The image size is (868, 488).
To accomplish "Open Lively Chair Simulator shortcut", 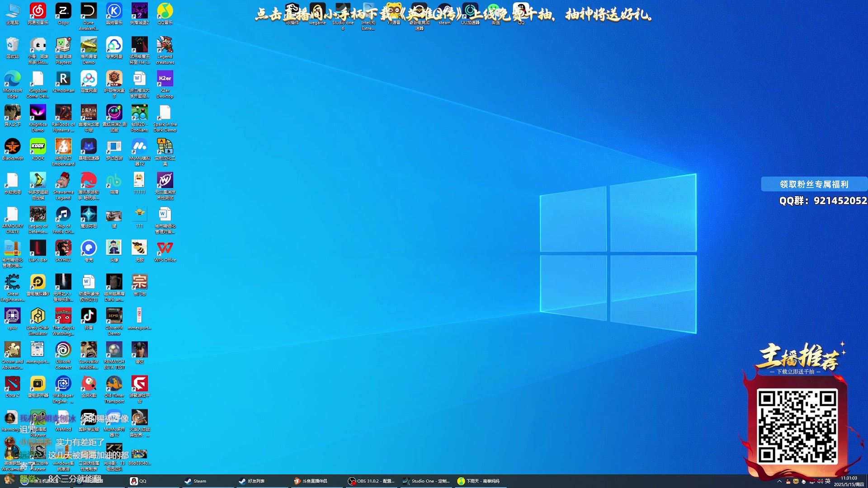I will pos(38,322).
